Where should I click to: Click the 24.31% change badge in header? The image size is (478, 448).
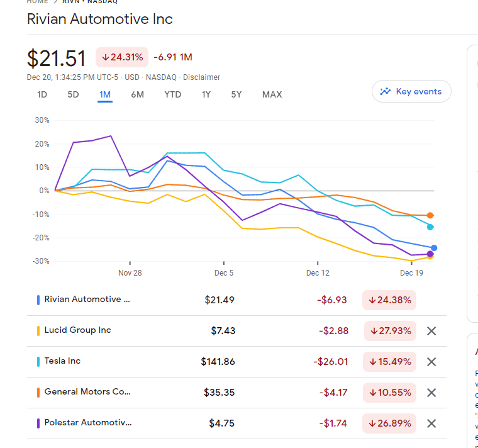(122, 57)
